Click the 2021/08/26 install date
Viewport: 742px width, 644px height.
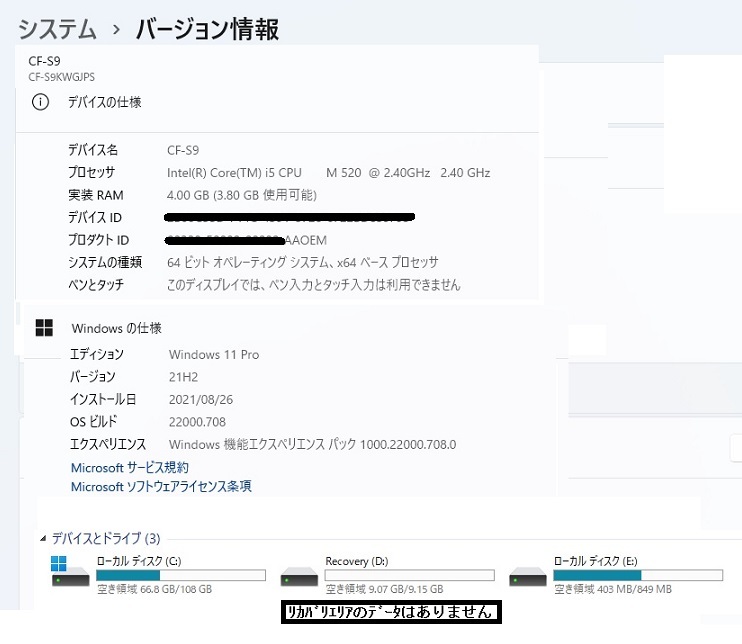[x=201, y=399]
